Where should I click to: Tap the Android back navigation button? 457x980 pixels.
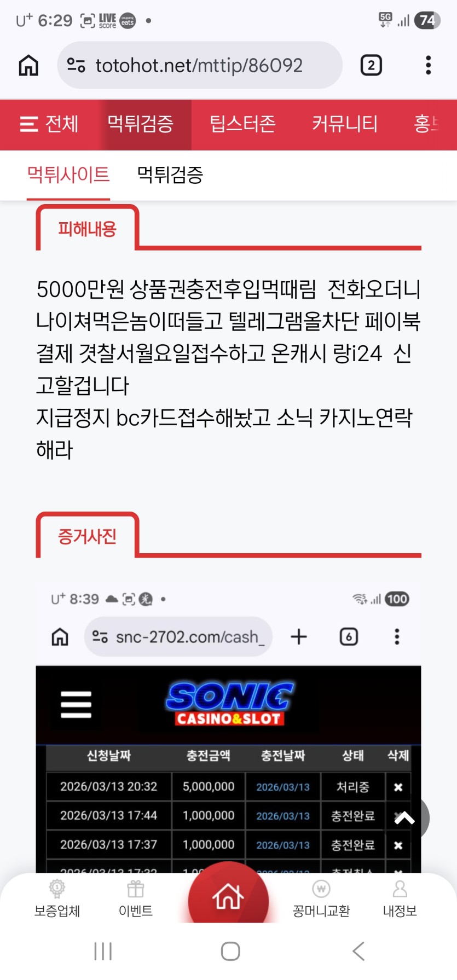(x=358, y=951)
